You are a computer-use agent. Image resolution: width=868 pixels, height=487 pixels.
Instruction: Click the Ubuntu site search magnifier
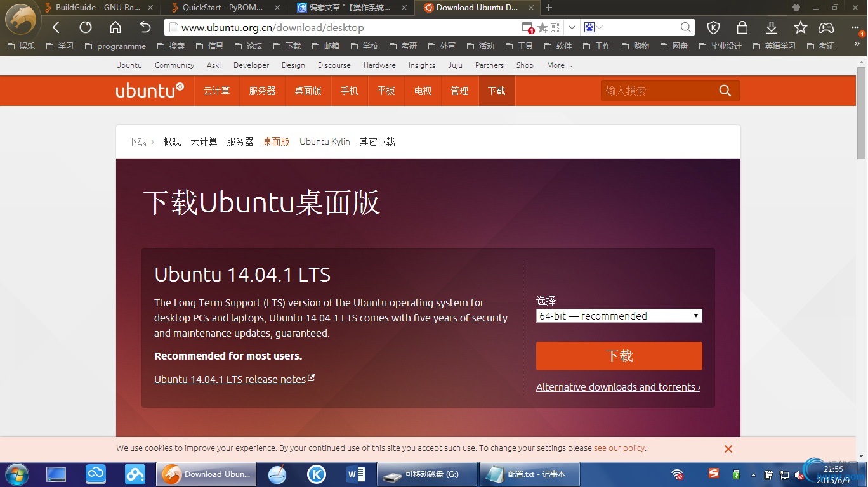[x=725, y=91]
